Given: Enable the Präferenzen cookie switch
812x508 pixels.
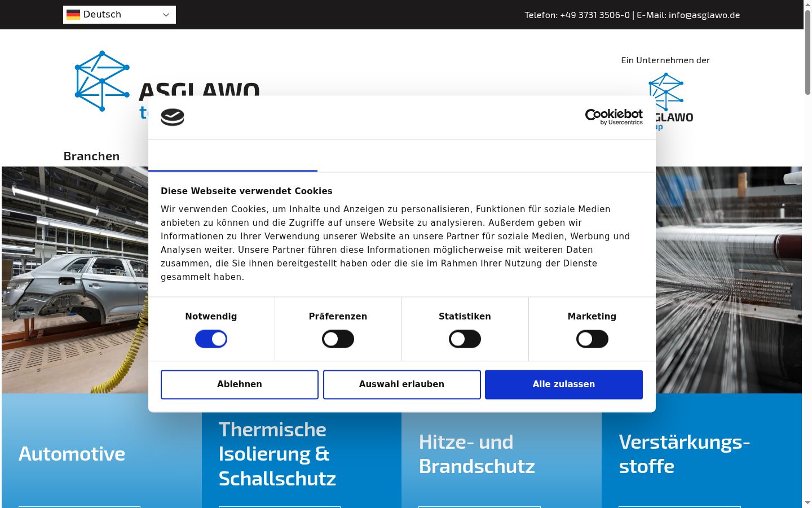Looking at the screenshot, I should 338,339.
